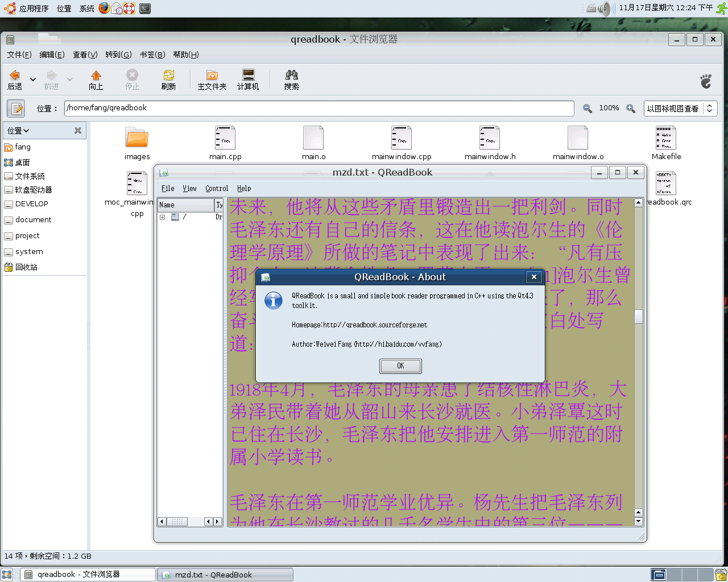Open the 位置 sidebar dropdown
Screen dimensions: 728x582
(18, 131)
